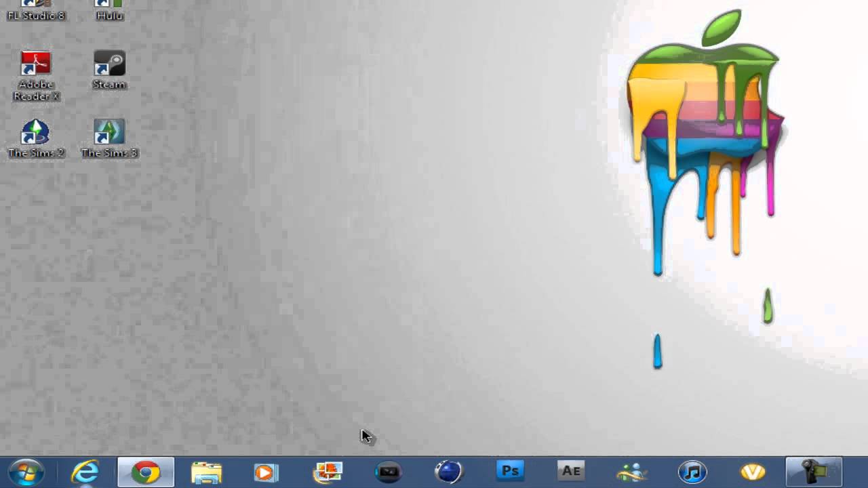Select the Steam desktop shortcut

coord(109,70)
